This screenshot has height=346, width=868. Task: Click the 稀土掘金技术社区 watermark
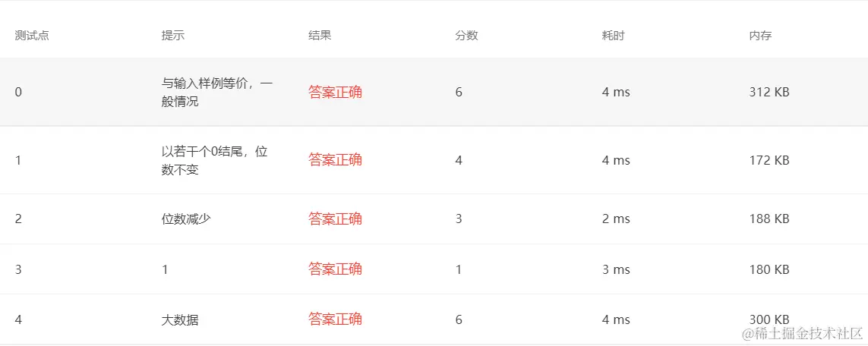[803, 334]
